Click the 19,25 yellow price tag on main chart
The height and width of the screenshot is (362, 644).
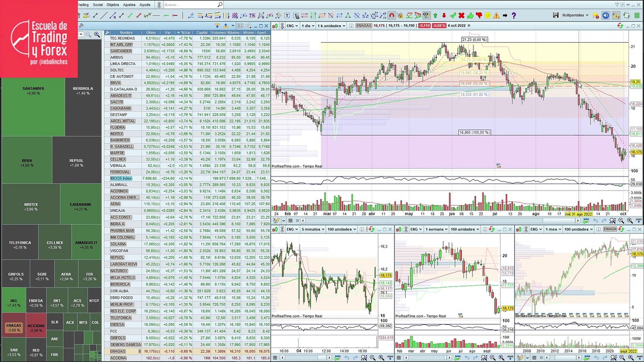636,81
